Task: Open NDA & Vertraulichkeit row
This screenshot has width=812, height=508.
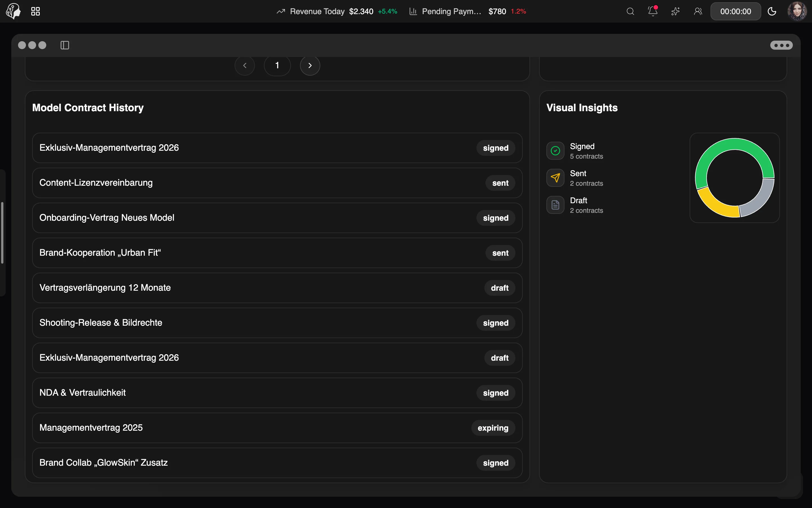Action: (x=277, y=393)
